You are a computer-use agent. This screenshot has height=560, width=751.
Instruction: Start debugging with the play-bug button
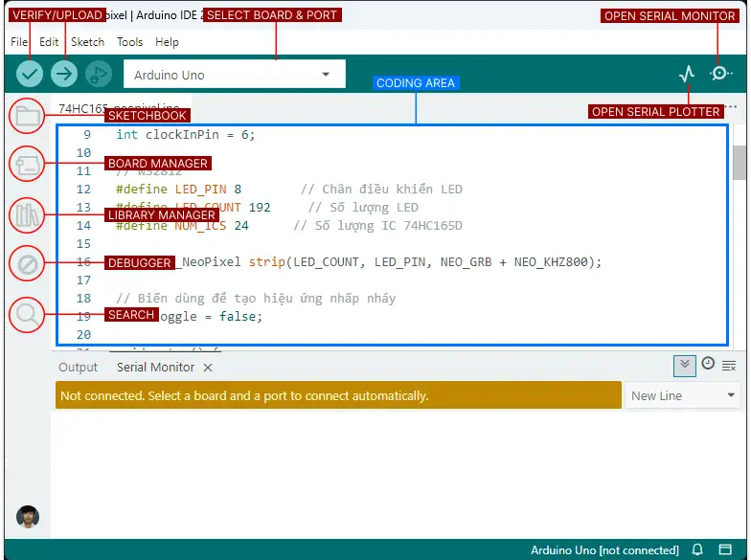(x=98, y=74)
